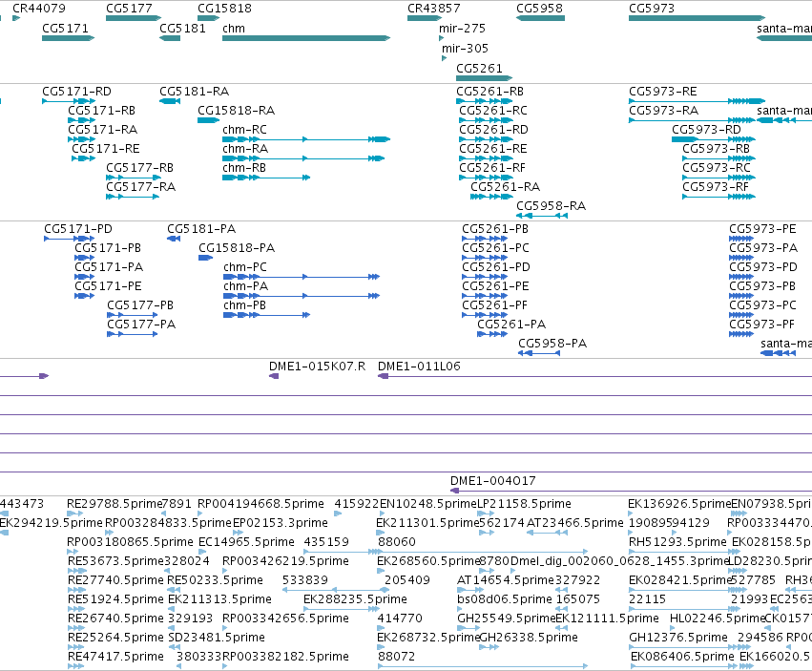Select the CG5973 gene bar in top track
This screenshot has width=812, height=671.
(697, 18)
